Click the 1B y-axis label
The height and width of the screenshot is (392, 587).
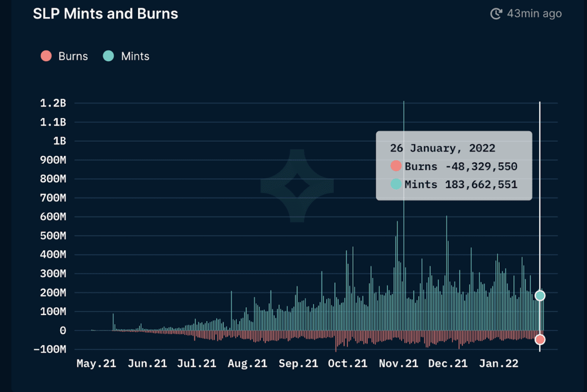pyautogui.click(x=60, y=141)
